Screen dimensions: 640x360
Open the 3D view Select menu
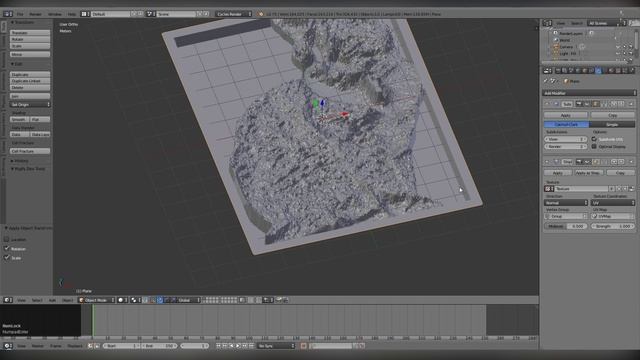[x=37, y=300]
